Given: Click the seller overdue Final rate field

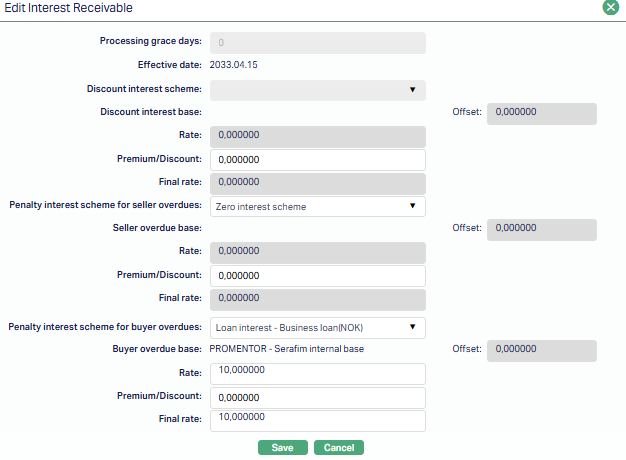Looking at the screenshot, I should 318,299.
